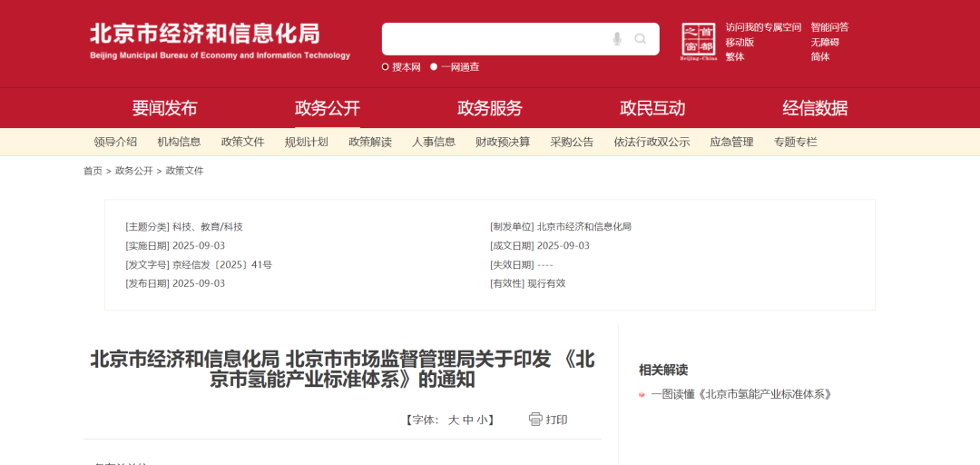Image resolution: width=980 pixels, height=465 pixels.
Task: Switch to 移动版 mobile version
Action: (740, 42)
